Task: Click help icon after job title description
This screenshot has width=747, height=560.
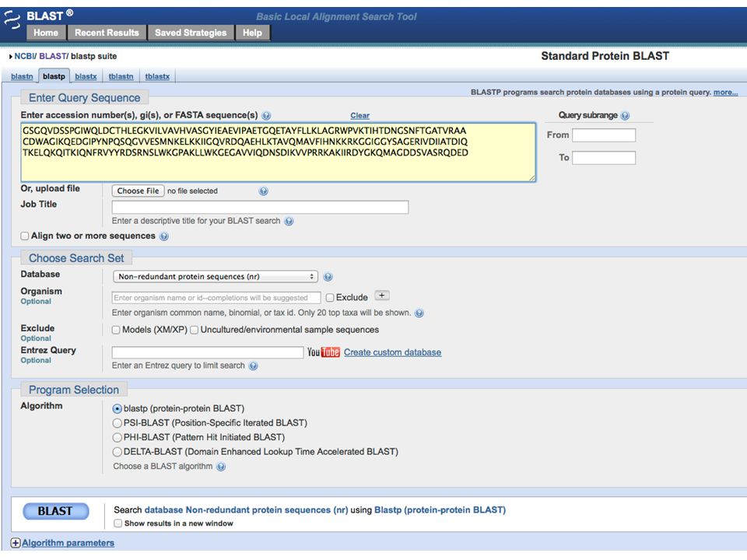Action: [x=289, y=221]
